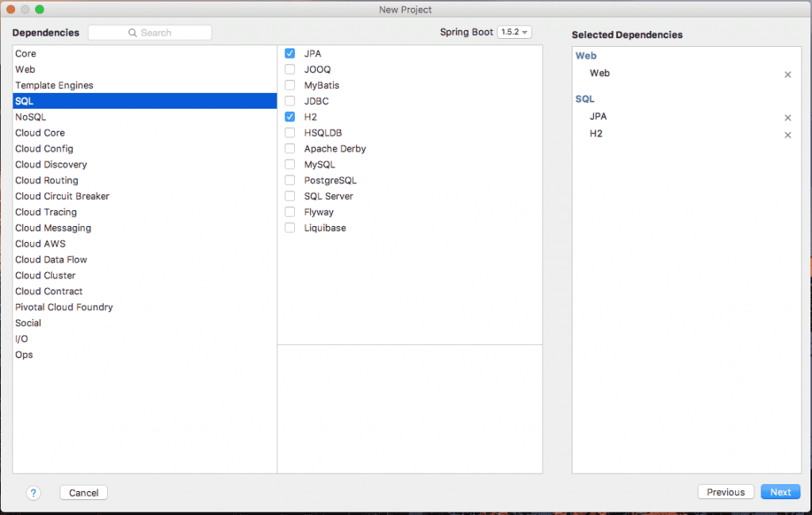The image size is (812, 515).
Task: Remove JPA using its X icon
Action: (787, 118)
